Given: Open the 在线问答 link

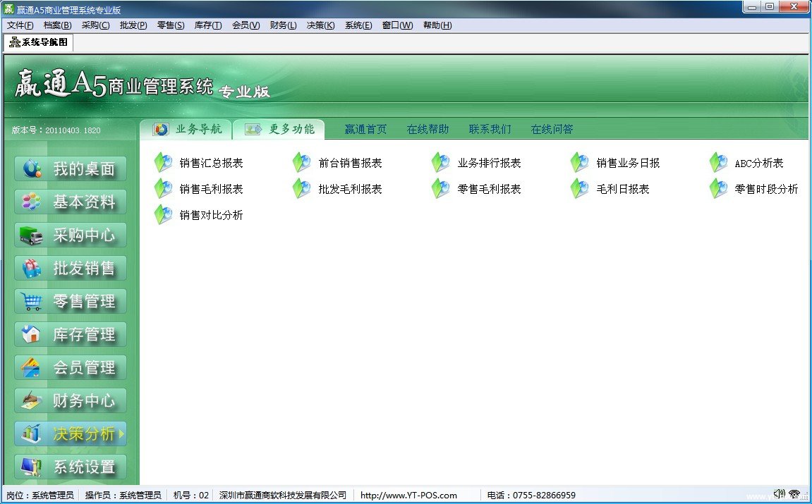Looking at the screenshot, I should (552, 130).
